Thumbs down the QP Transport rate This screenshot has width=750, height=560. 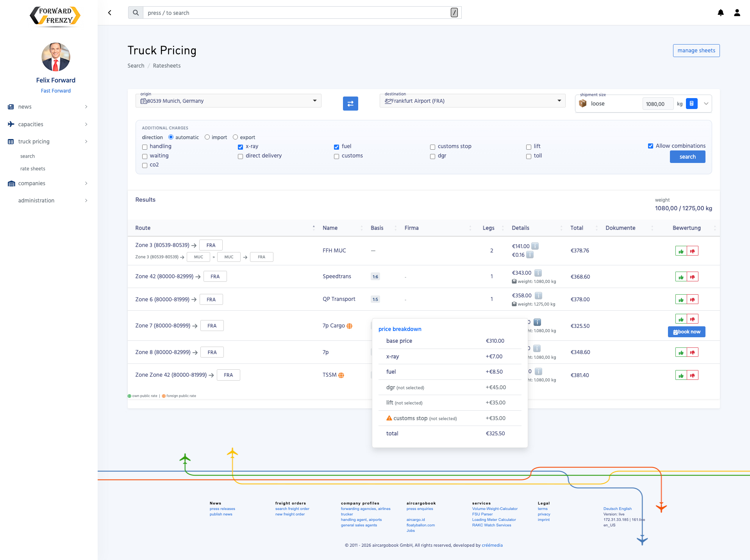(693, 300)
